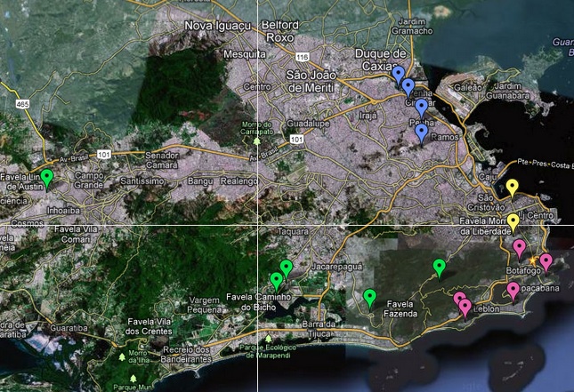Click the blue marker just above Ramos
Image resolution: width=574 pixels, height=392 pixels.
(x=421, y=132)
